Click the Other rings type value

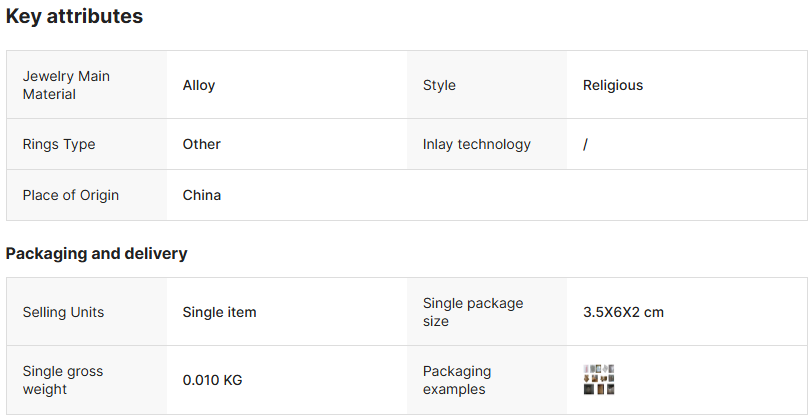tap(202, 144)
